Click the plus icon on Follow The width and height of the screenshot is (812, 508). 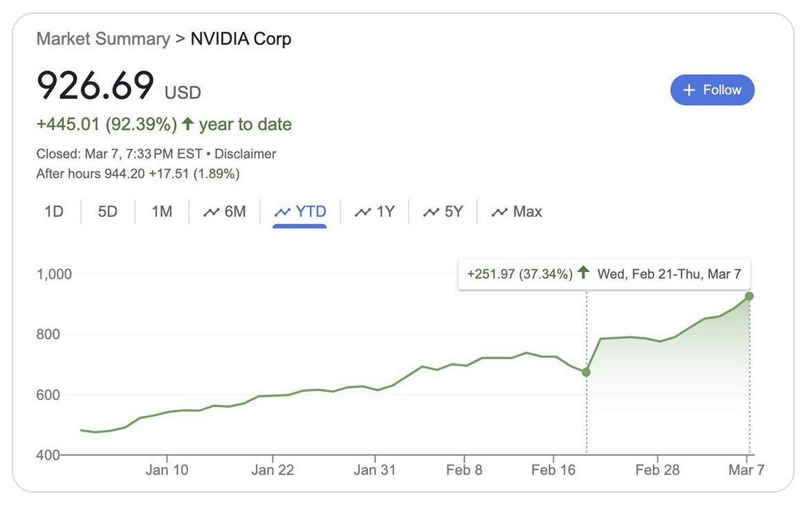coord(689,90)
